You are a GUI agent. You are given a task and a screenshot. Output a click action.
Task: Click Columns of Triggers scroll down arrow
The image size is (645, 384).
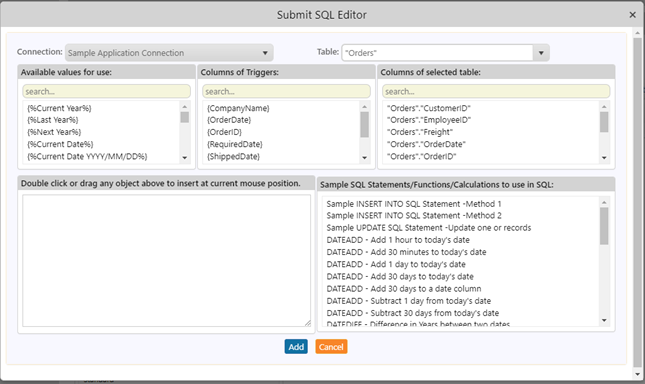(364, 157)
